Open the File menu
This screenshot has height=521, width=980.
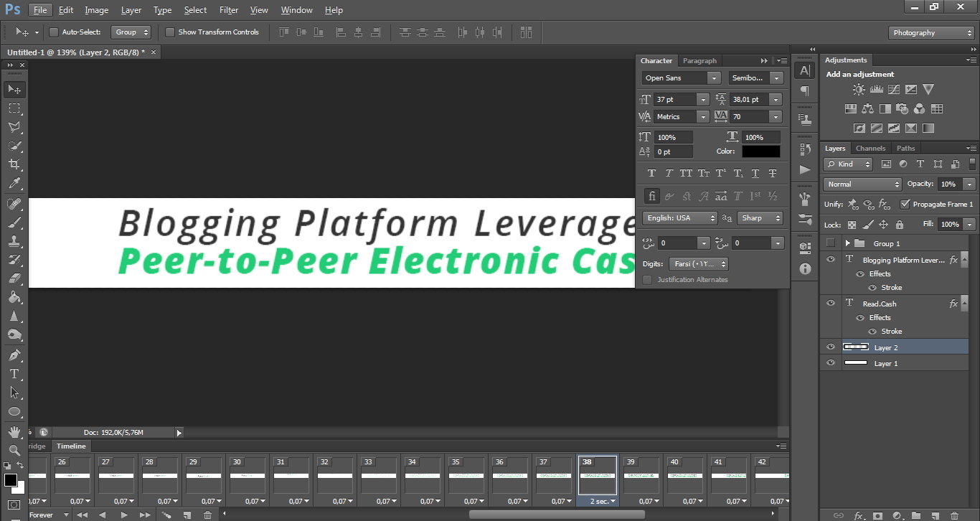(x=40, y=10)
